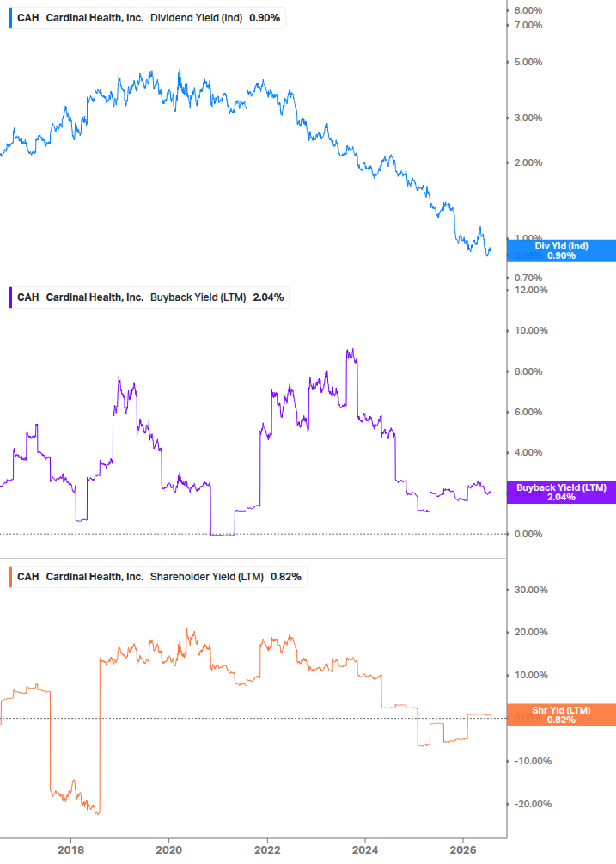Click the Buyback Yield (LTM) legend label
The width and height of the screenshot is (616, 864).
pyautogui.click(x=198, y=297)
